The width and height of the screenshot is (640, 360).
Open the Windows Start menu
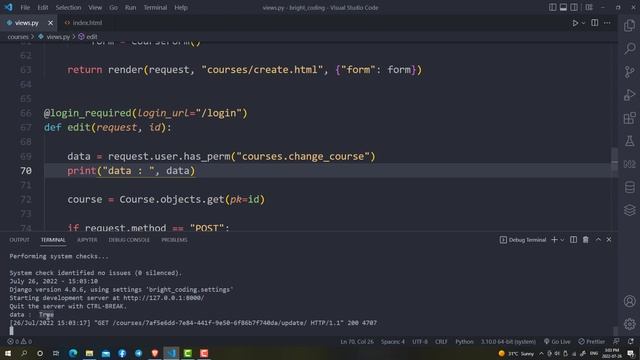pyautogui.click(x=8, y=353)
